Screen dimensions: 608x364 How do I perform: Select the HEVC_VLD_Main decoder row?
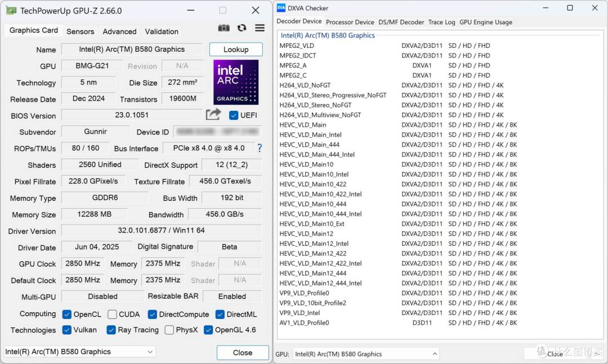[398, 125]
